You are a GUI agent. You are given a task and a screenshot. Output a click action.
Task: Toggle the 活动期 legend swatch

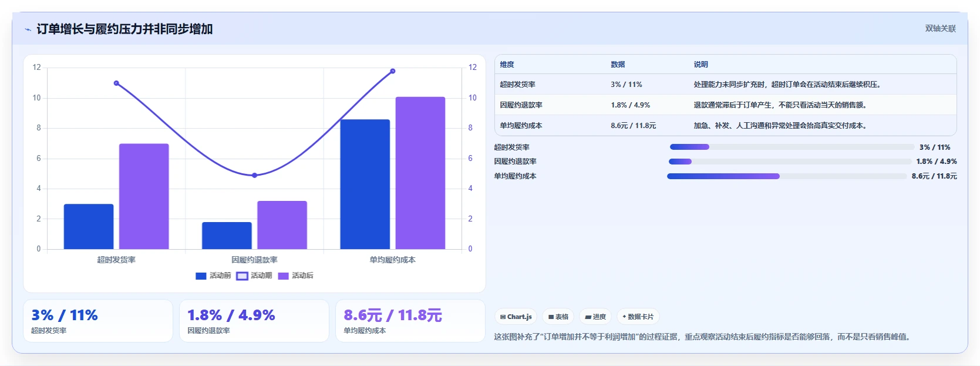tap(242, 276)
